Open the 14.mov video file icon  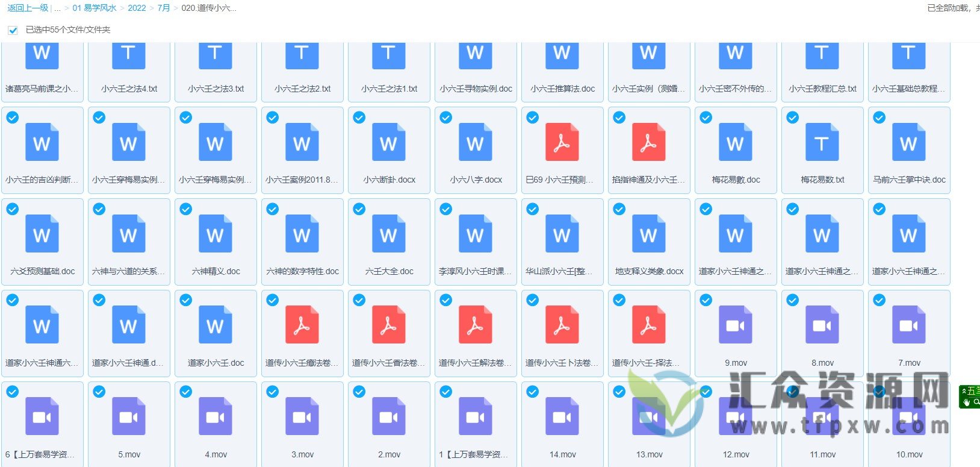pos(562,417)
